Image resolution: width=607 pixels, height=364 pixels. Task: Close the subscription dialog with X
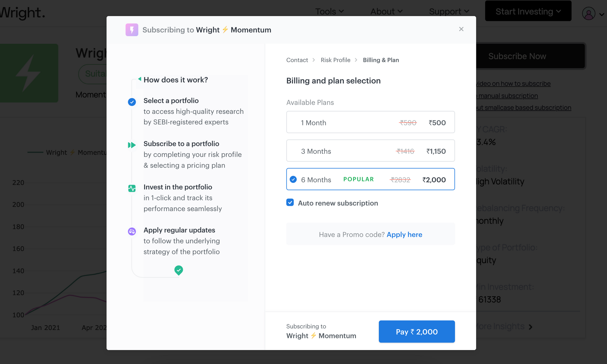461,29
